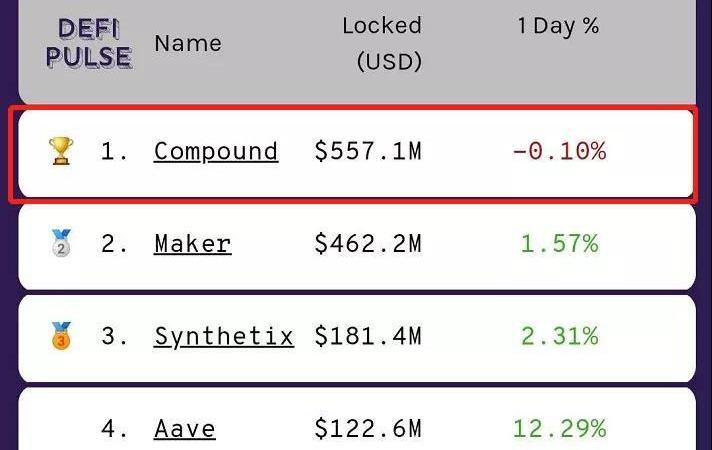Screen dimensions: 712x450
Task: Sort by the 1 Day % column header
Action: pyautogui.click(x=559, y=26)
